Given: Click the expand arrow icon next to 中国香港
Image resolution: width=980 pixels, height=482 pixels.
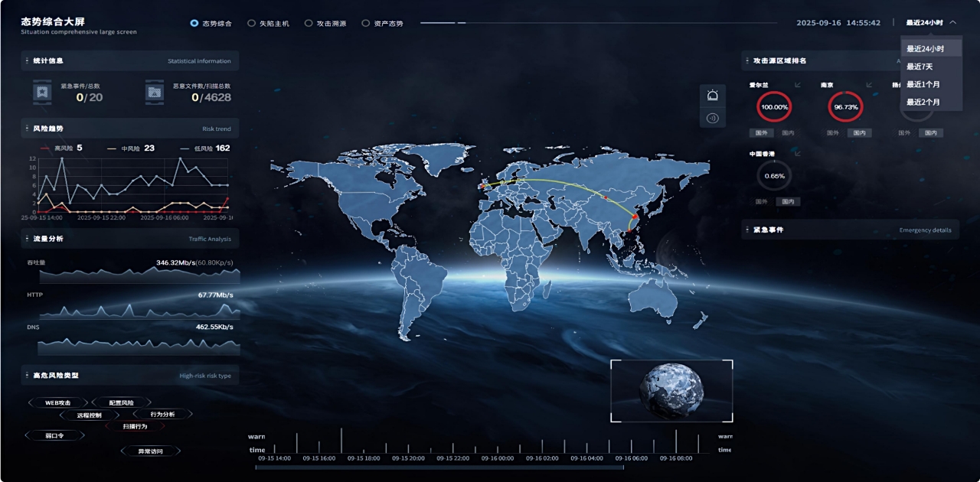Looking at the screenshot, I should [x=798, y=154].
